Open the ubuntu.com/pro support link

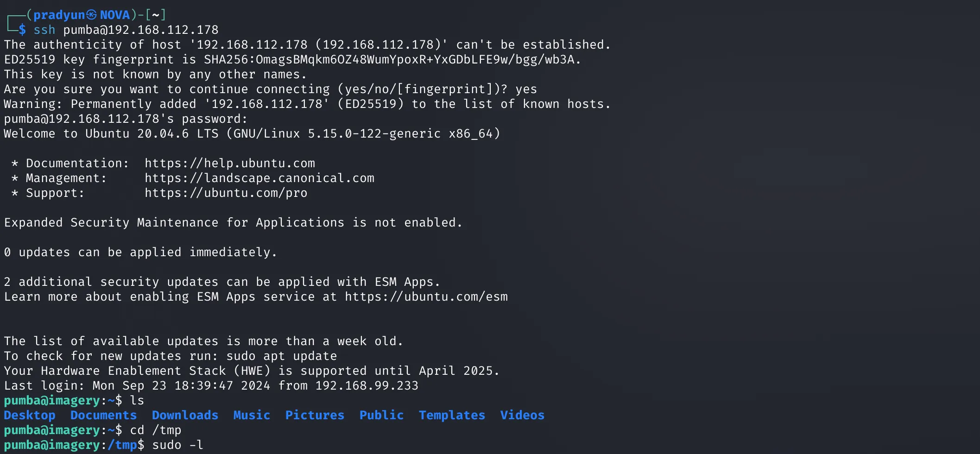[x=226, y=193]
